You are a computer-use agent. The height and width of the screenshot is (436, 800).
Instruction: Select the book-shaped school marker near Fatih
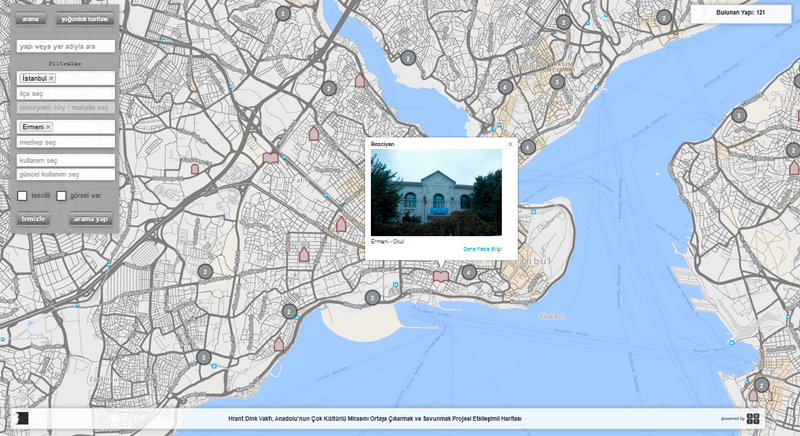pos(271,158)
